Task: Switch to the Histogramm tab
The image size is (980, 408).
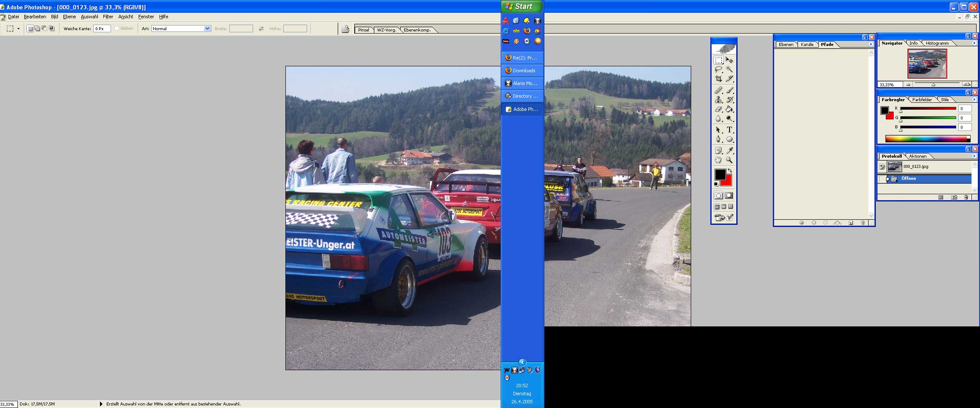Action: tap(937, 43)
